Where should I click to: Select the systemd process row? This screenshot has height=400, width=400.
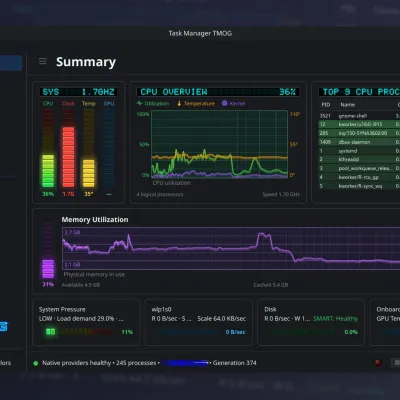point(359,151)
